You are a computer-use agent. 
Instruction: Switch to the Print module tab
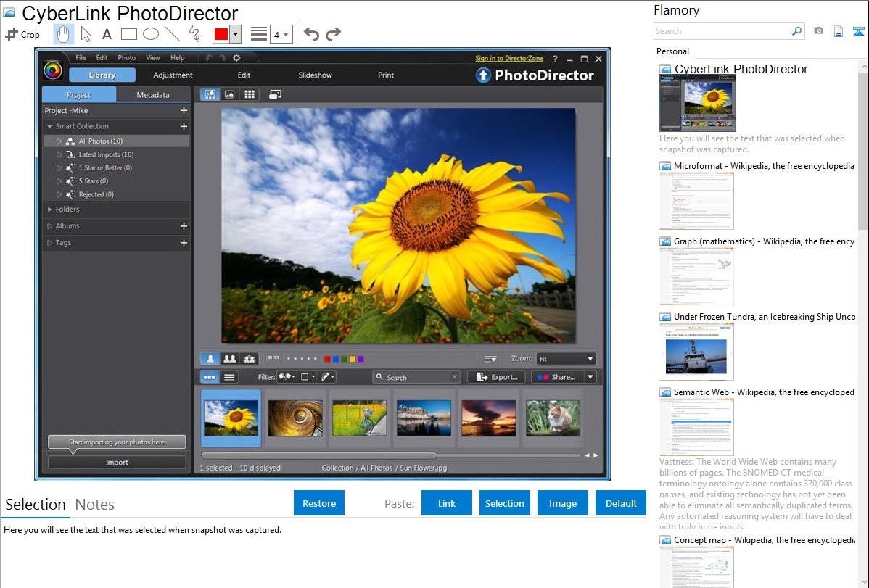(386, 75)
